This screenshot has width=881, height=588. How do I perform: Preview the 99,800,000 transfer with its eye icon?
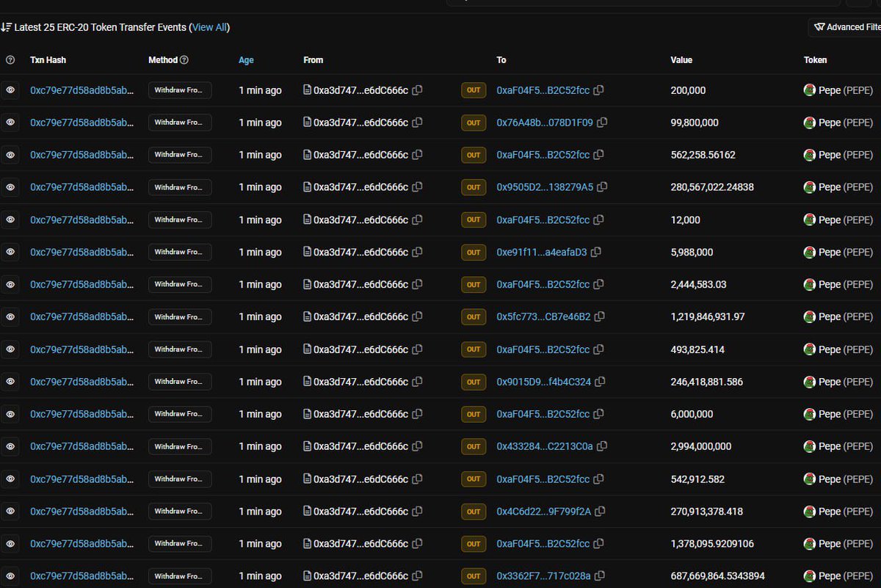click(x=10, y=123)
